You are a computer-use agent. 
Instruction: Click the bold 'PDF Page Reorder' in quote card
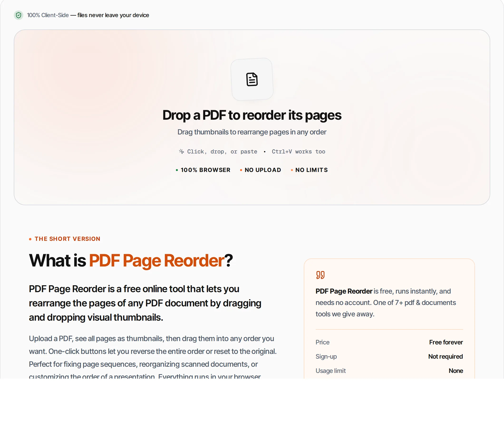(x=344, y=291)
